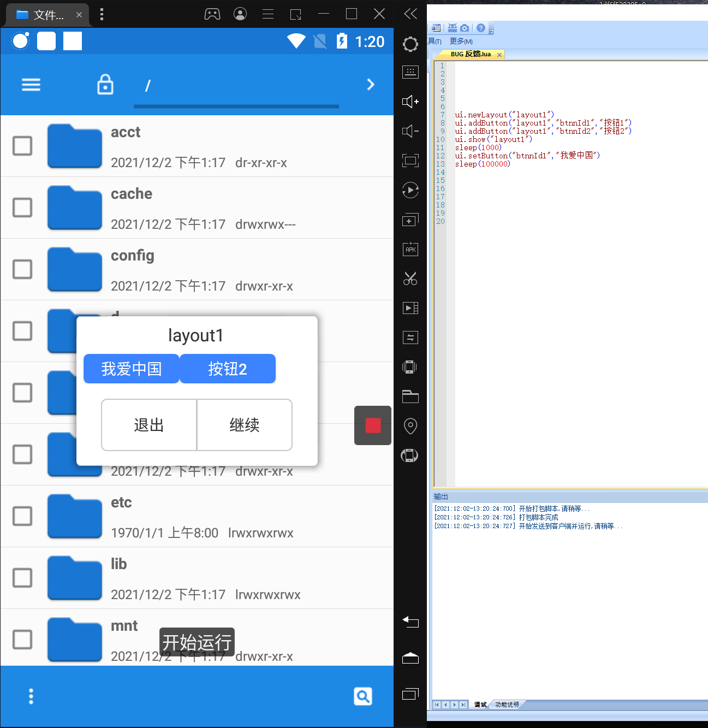
Task: Close the BUG 反馈.lua editor tab
Action: point(499,55)
